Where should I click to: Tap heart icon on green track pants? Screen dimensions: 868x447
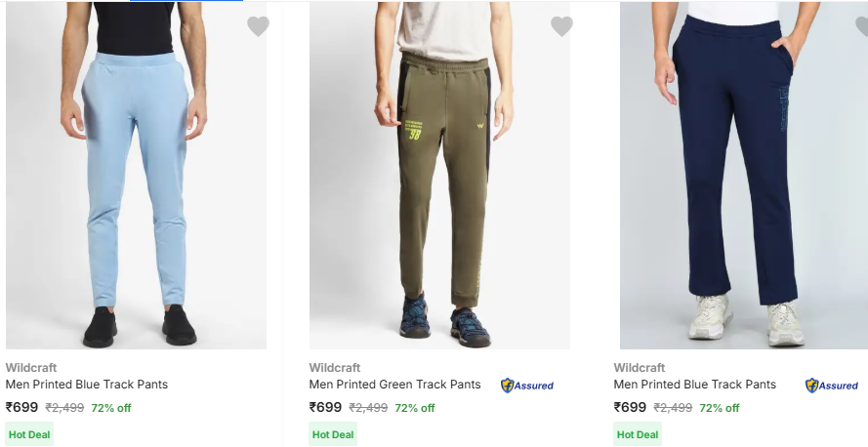click(x=561, y=27)
